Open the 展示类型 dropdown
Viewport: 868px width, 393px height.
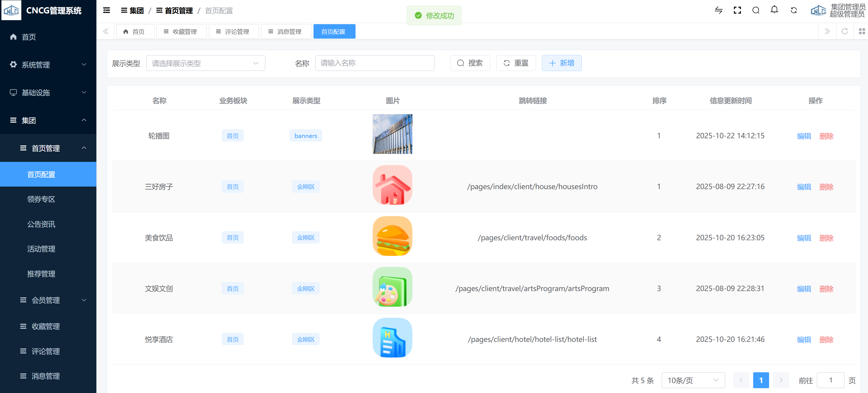[205, 63]
